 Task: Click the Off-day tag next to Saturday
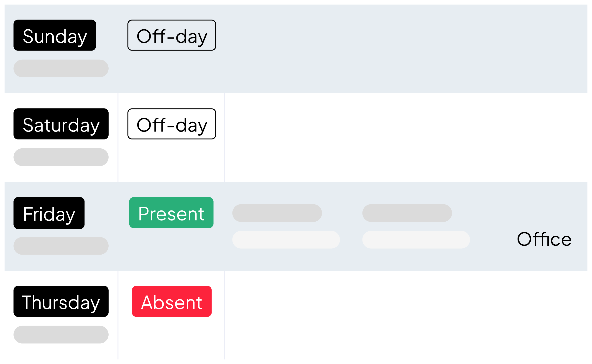pos(171,124)
